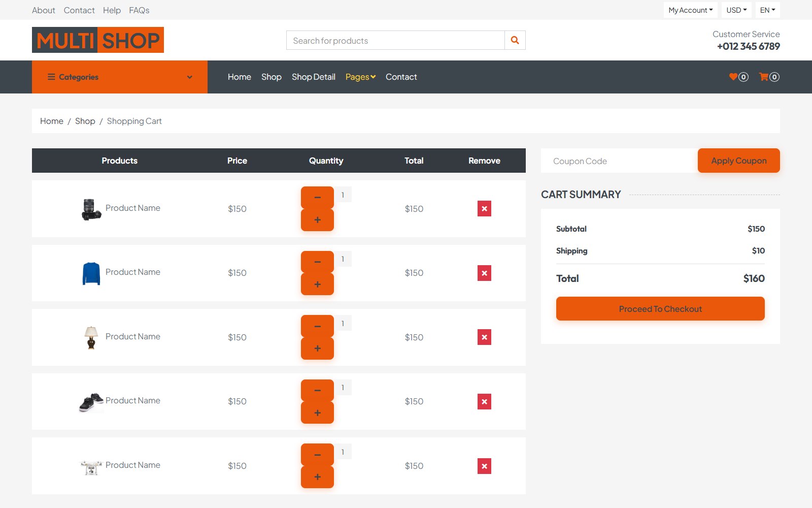Viewport: 812px width, 508px height.
Task: Click the drone product thumbnail
Action: pos(91,466)
